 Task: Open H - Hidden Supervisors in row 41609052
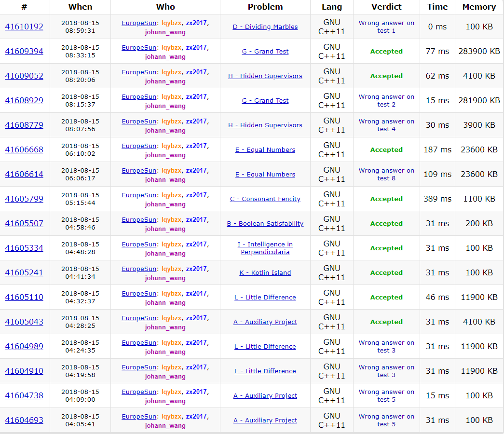(x=265, y=76)
